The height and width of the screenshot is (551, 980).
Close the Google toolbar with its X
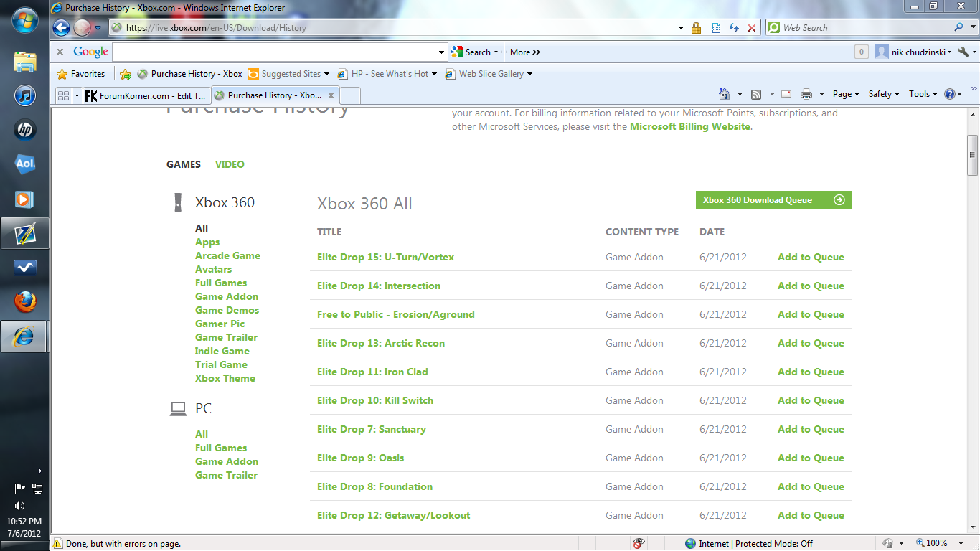coord(60,52)
